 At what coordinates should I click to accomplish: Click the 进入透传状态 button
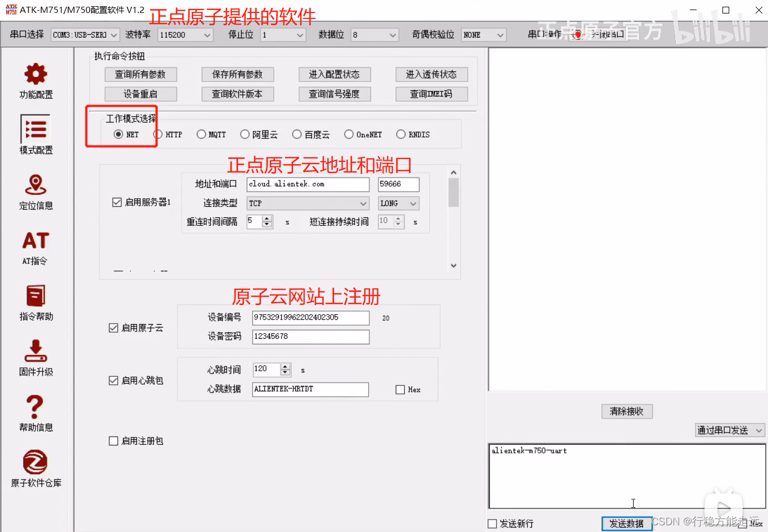pos(432,74)
